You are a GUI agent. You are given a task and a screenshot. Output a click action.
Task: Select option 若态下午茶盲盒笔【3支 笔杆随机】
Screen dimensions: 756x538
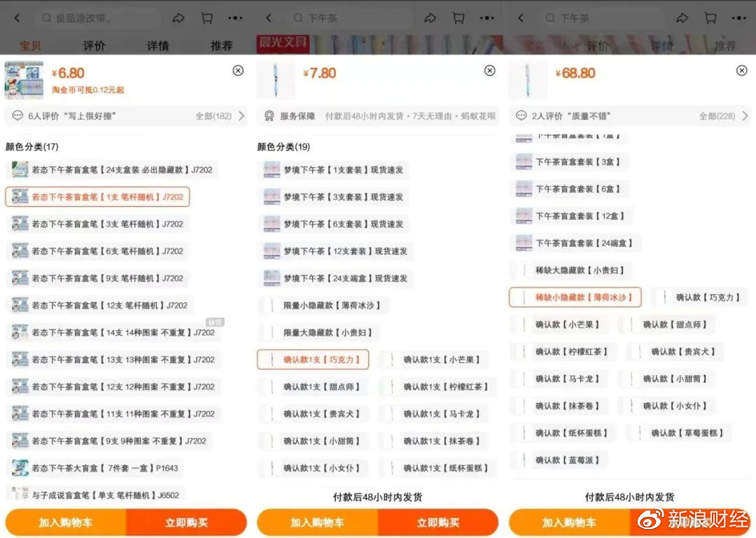pos(97,224)
